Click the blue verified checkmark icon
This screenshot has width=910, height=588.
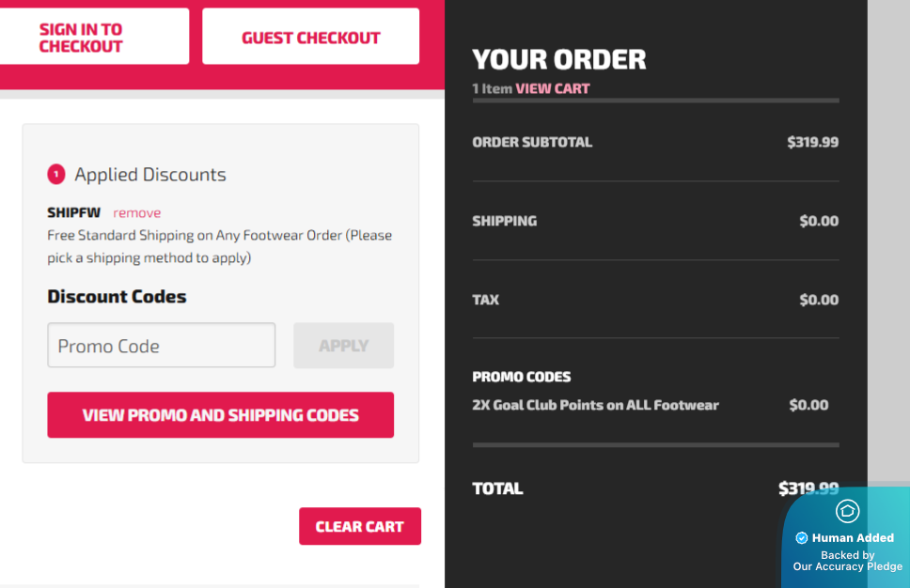tap(802, 538)
